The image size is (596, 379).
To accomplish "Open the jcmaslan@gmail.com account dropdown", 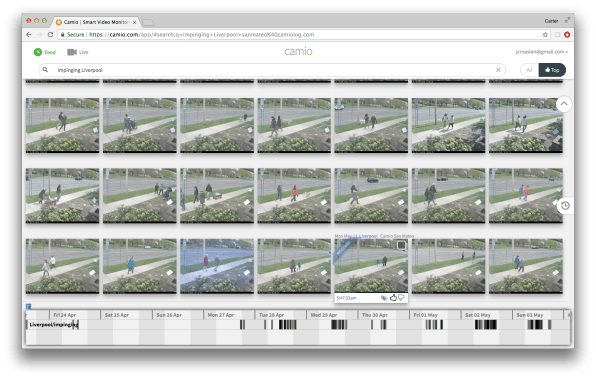I will (x=542, y=52).
